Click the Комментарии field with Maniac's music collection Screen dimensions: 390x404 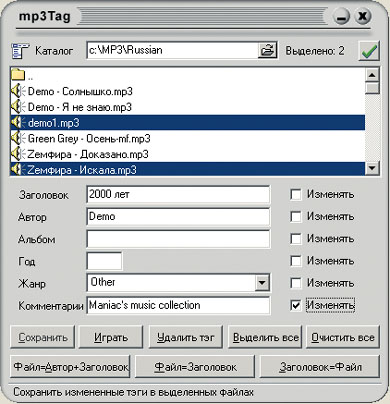point(178,305)
